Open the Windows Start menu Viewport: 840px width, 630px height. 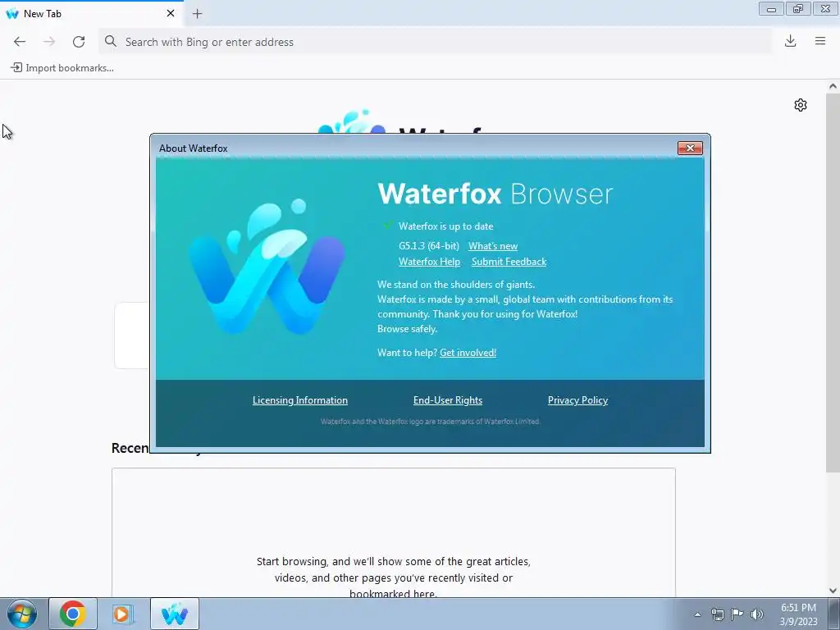[x=21, y=614]
